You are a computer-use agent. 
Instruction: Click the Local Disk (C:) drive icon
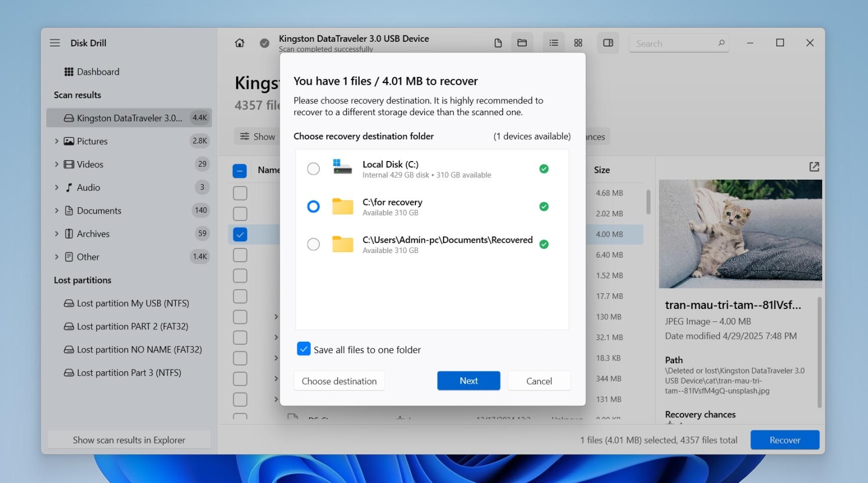click(342, 167)
